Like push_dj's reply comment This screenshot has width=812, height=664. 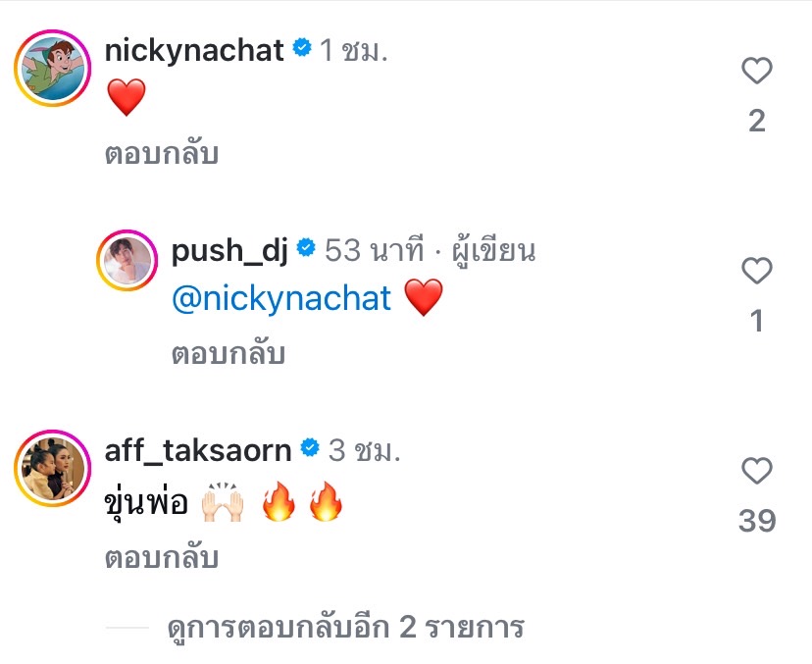tap(756, 271)
